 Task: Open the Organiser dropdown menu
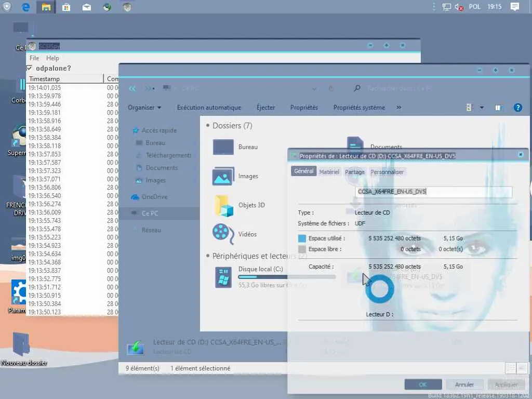(x=144, y=108)
